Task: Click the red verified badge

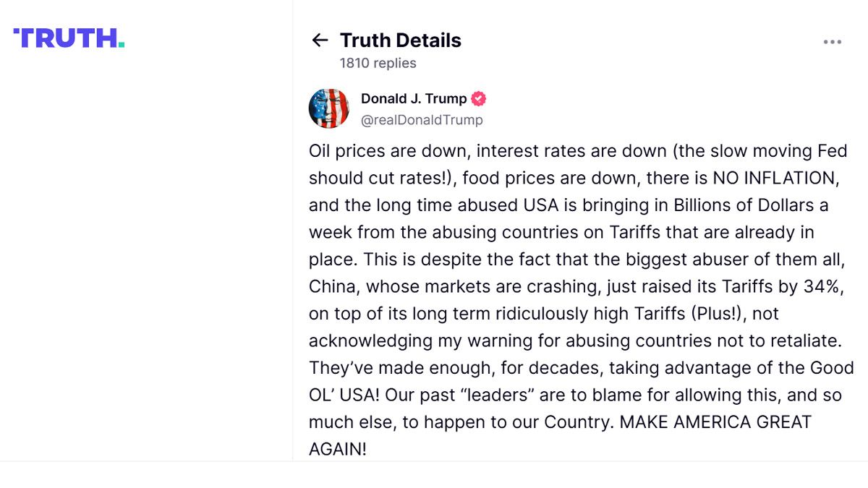Action: [479, 99]
